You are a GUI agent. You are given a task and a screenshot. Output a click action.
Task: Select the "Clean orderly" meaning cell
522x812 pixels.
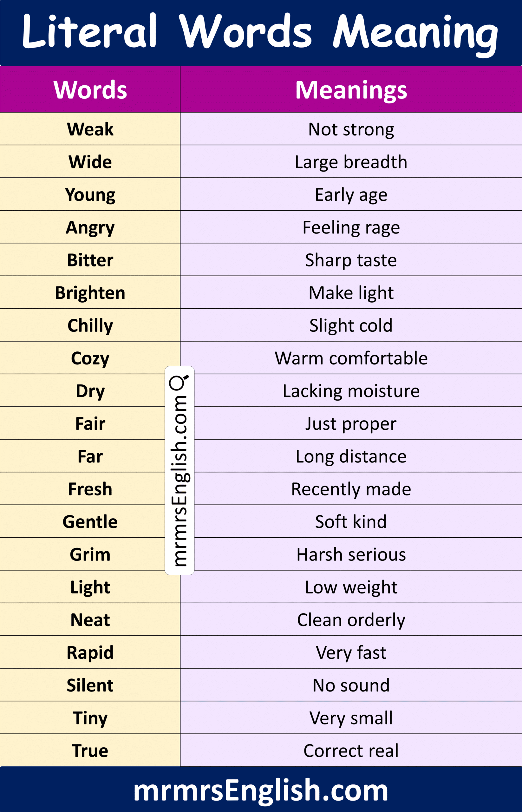point(351,620)
